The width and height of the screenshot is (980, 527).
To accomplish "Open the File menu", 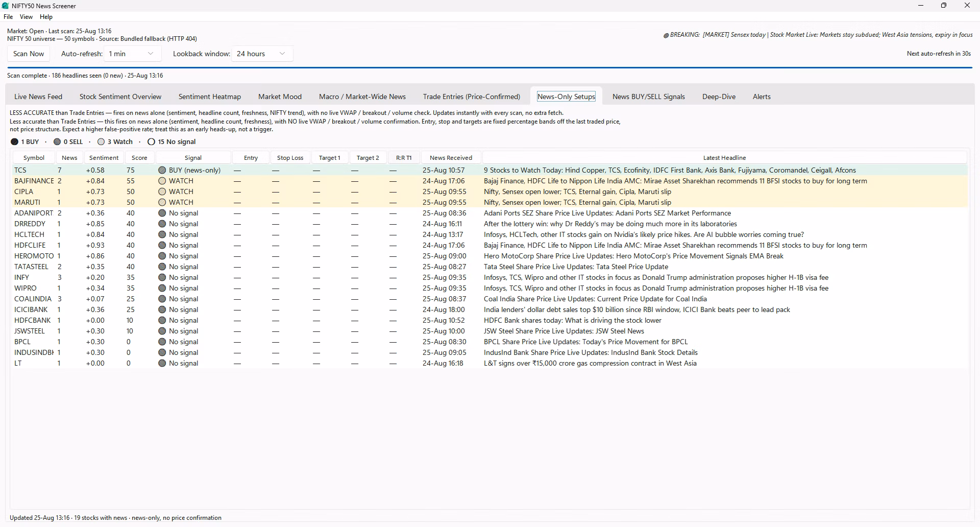I will 8,17.
